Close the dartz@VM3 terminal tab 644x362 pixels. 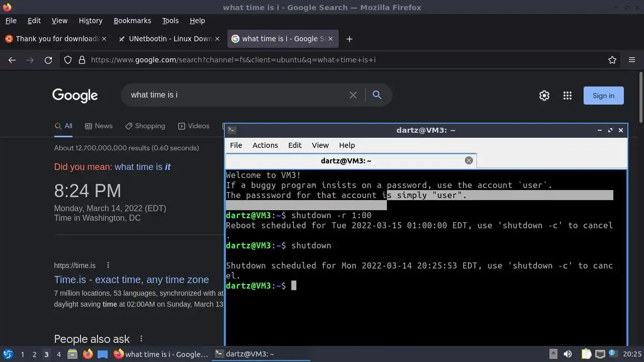[469, 160]
